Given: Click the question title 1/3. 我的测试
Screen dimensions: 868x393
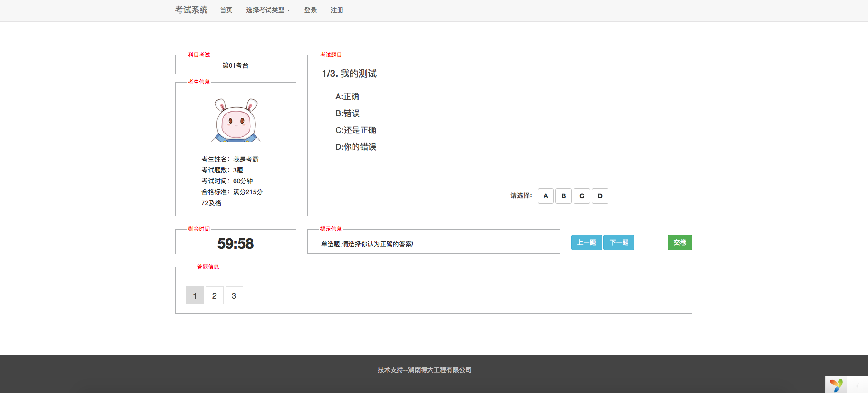Looking at the screenshot, I should click(349, 74).
